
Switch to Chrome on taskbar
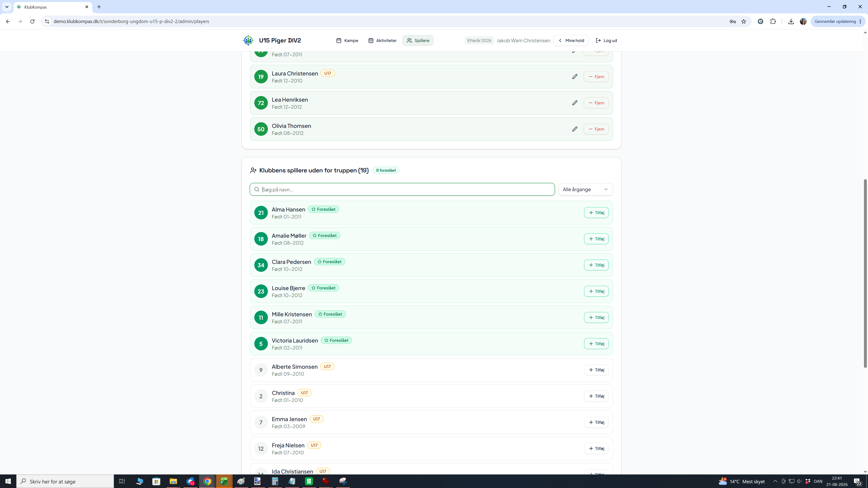tap(207, 481)
